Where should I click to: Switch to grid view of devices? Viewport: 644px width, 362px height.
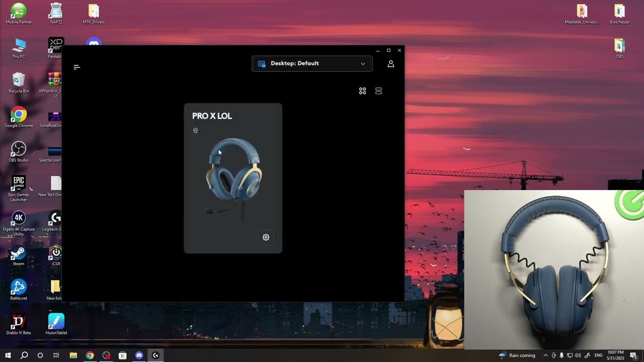pyautogui.click(x=362, y=91)
